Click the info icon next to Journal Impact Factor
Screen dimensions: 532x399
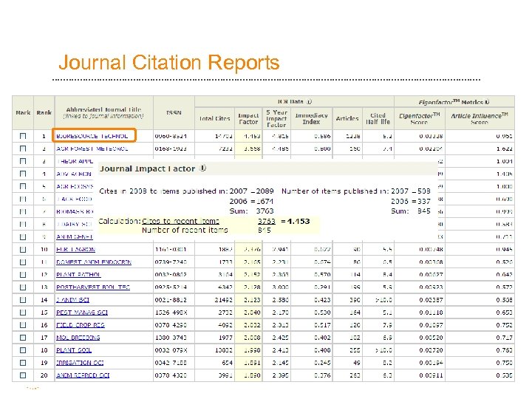pyautogui.click(x=202, y=168)
